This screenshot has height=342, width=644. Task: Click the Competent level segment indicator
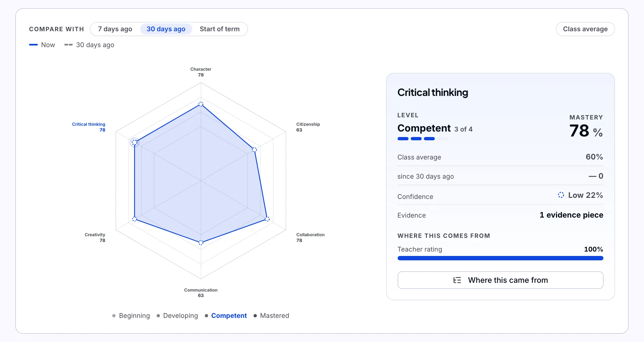(x=423, y=139)
